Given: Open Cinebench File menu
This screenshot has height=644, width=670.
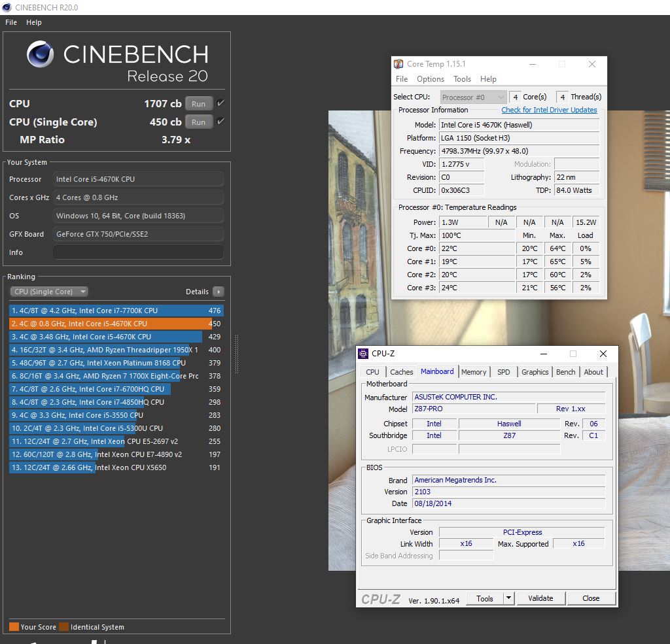Looking at the screenshot, I should [x=11, y=22].
